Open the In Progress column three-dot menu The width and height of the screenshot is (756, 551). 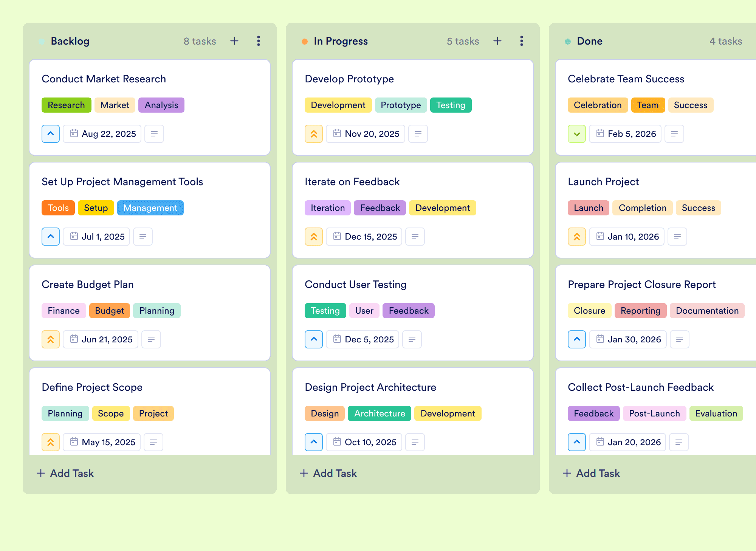click(x=522, y=41)
